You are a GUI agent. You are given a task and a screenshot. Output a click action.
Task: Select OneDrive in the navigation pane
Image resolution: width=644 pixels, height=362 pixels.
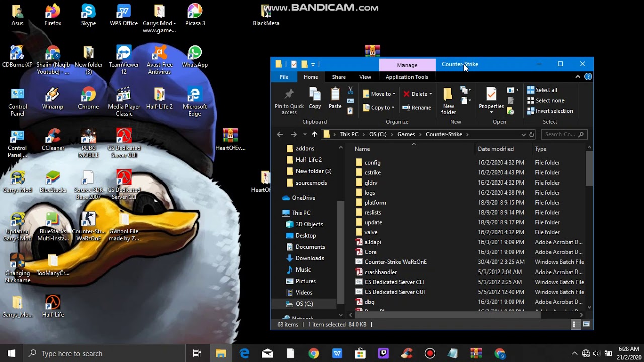pyautogui.click(x=303, y=198)
